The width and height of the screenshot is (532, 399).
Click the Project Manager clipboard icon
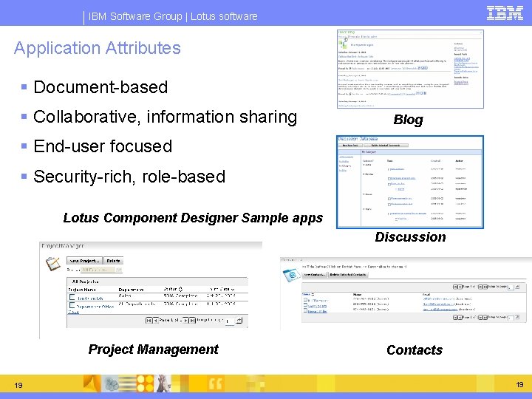53,264
